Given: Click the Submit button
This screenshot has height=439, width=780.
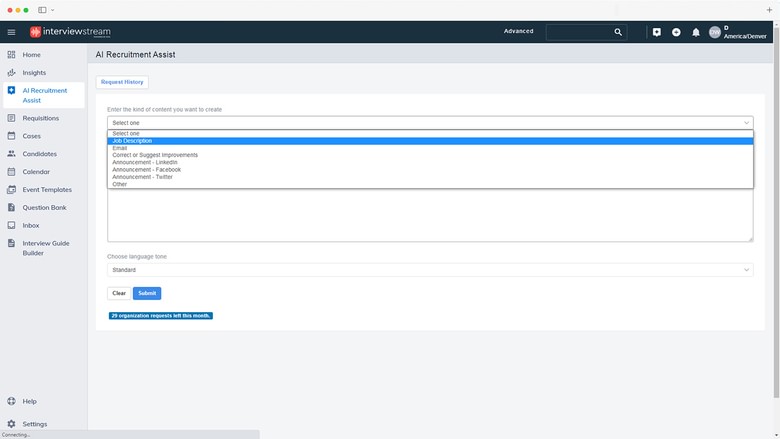Looking at the screenshot, I should coord(147,293).
